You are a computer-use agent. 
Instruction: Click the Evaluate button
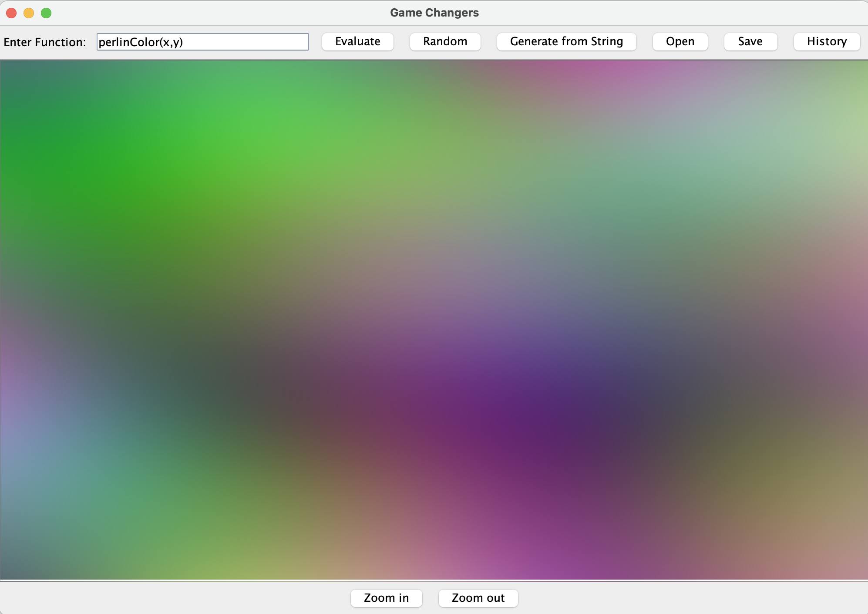coord(357,42)
